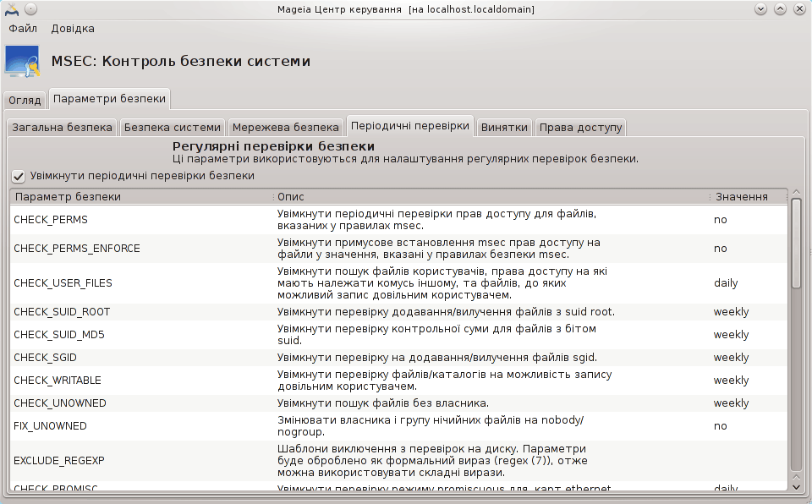The image size is (812, 504).
Task: Select the Періодичні перевірки tab
Action: (x=410, y=126)
